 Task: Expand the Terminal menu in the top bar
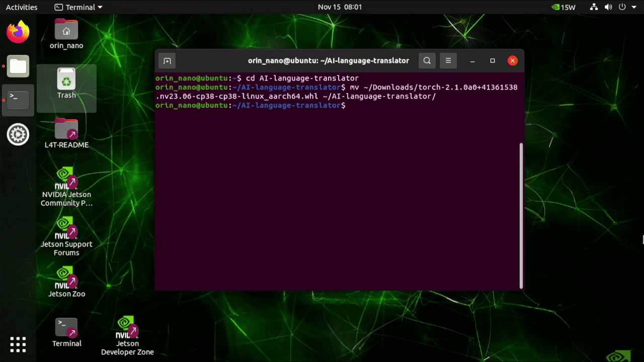click(78, 7)
